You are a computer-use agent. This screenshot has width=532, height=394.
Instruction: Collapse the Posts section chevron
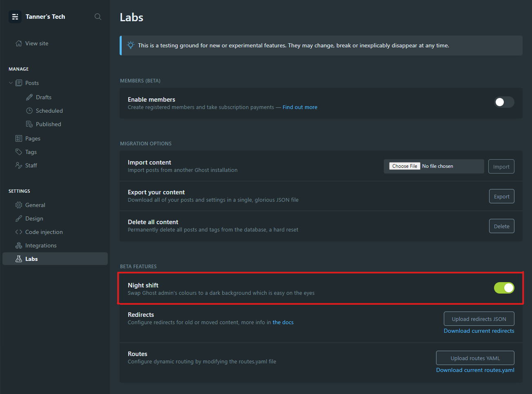pyautogui.click(x=11, y=83)
